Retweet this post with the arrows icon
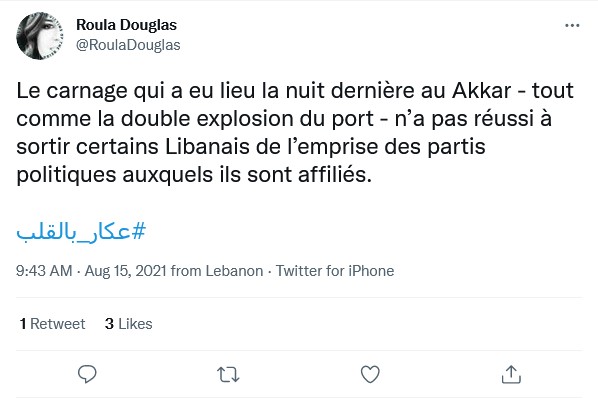The image size is (598, 398). pos(228,374)
